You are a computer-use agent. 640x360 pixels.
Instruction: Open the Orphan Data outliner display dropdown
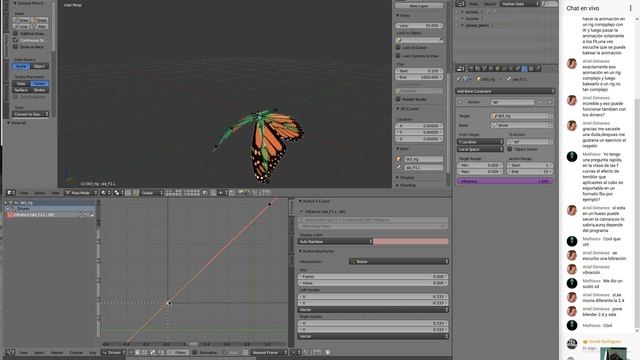(x=520, y=4)
